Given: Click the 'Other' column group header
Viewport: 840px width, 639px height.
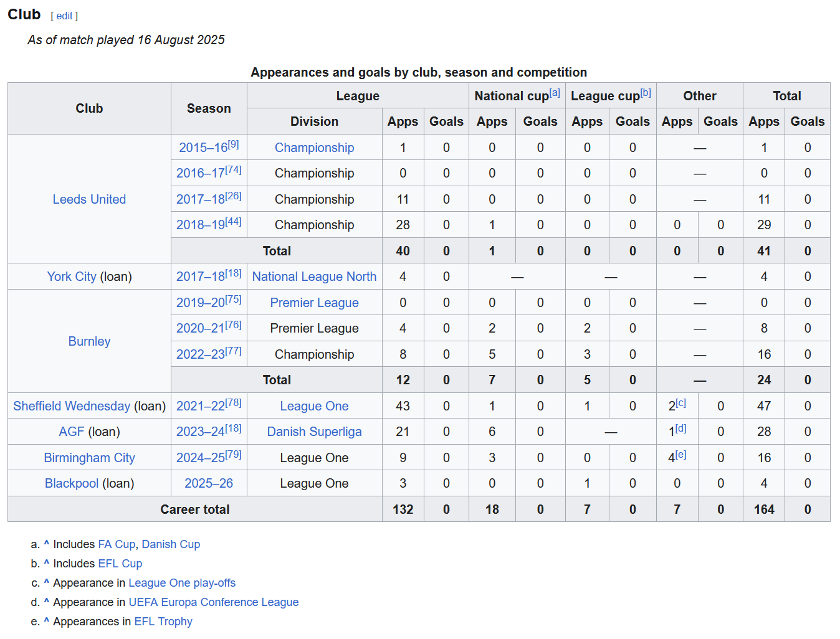Looking at the screenshot, I should pyautogui.click(x=700, y=96).
